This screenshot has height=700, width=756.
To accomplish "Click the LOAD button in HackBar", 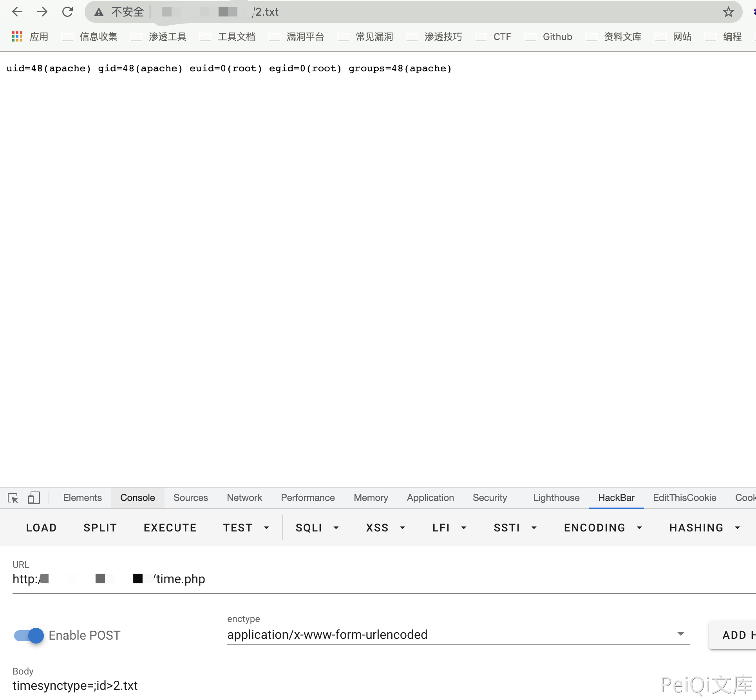I will pyautogui.click(x=42, y=528).
